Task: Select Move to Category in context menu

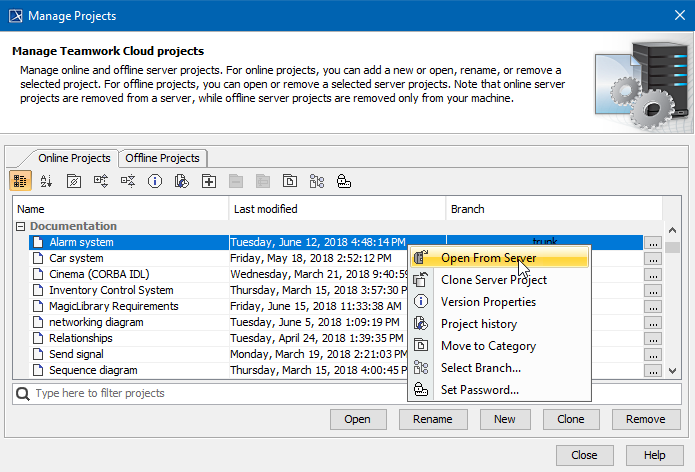Action: tap(488, 346)
